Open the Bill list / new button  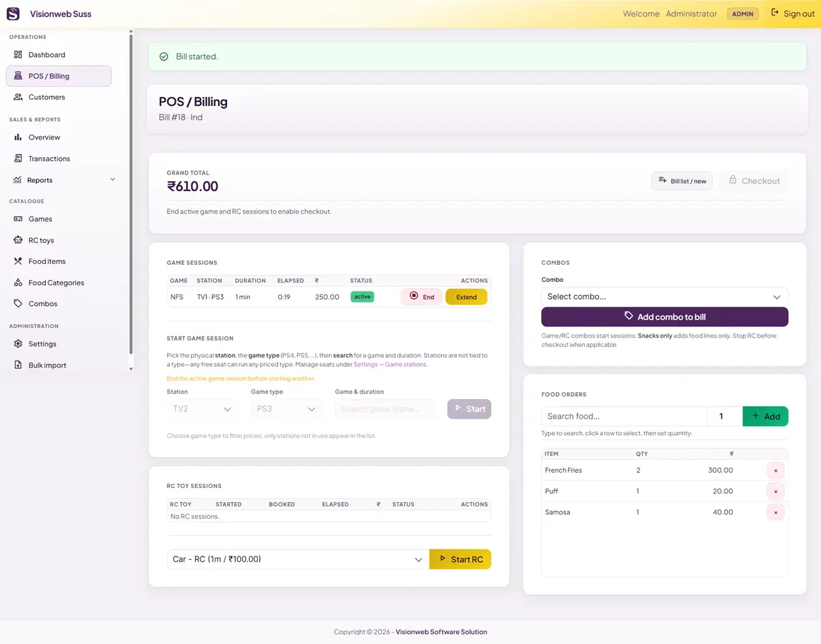pos(682,181)
